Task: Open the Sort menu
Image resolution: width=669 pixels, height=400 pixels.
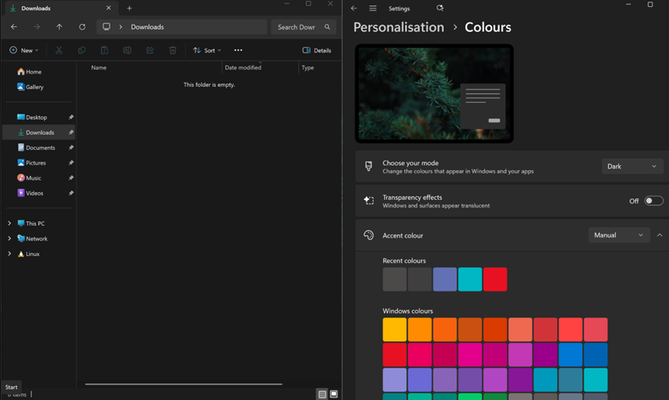Action: [207, 50]
